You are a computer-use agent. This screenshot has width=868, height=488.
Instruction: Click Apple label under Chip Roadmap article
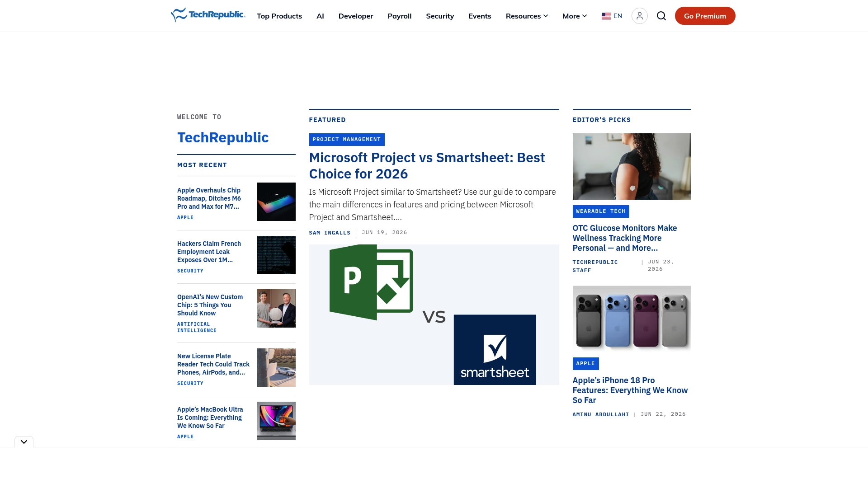(x=185, y=217)
